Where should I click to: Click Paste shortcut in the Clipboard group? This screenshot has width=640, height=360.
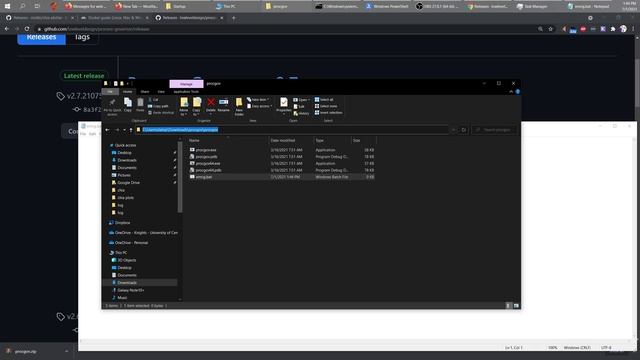[161, 113]
